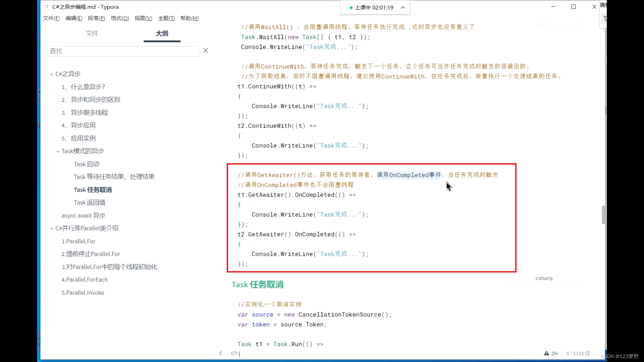Click the word count indicator
The image size is (644, 362).
click(578, 353)
